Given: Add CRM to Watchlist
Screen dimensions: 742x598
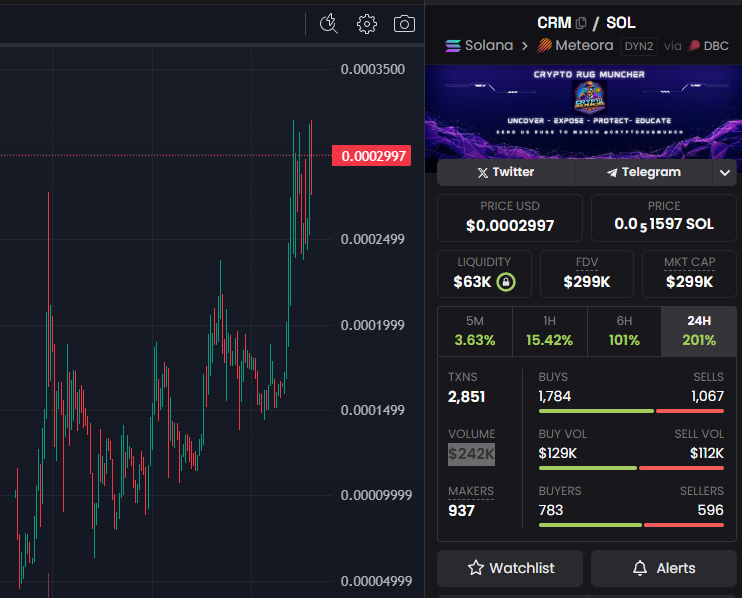Looking at the screenshot, I should pyautogui.click(x=510, y=568).
